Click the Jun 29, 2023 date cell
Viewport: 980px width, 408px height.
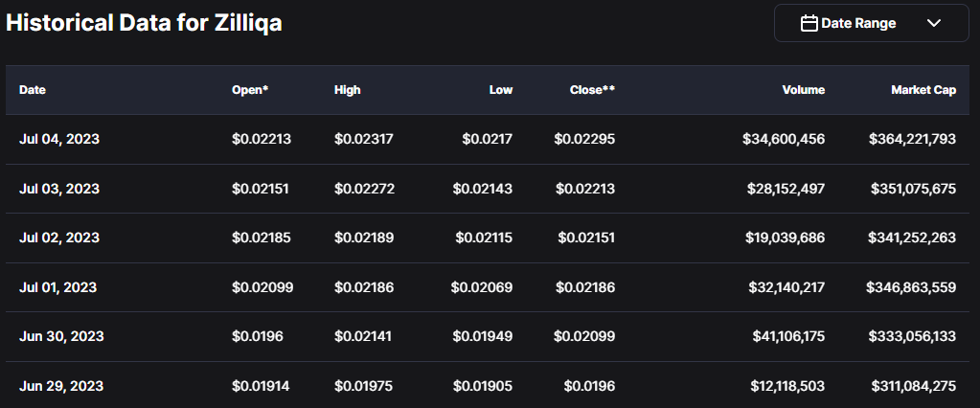click(x=61, y=386)
